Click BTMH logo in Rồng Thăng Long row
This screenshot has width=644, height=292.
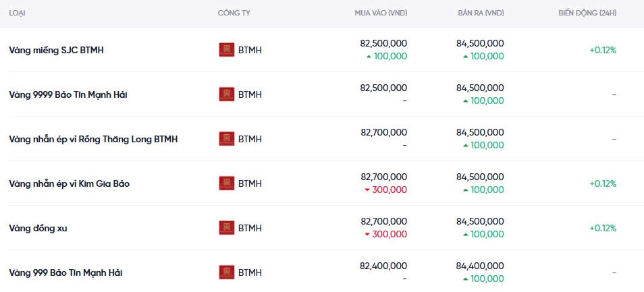click(x=227, y=139)
